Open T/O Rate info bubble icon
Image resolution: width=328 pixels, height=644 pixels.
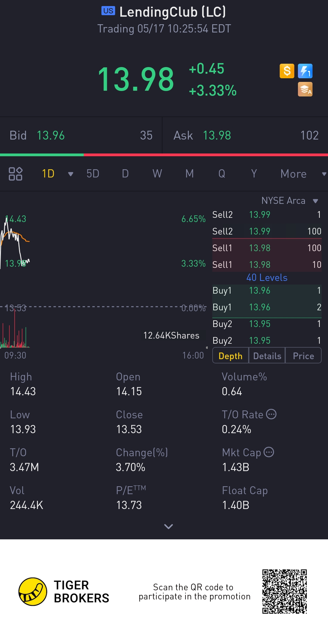271,414
